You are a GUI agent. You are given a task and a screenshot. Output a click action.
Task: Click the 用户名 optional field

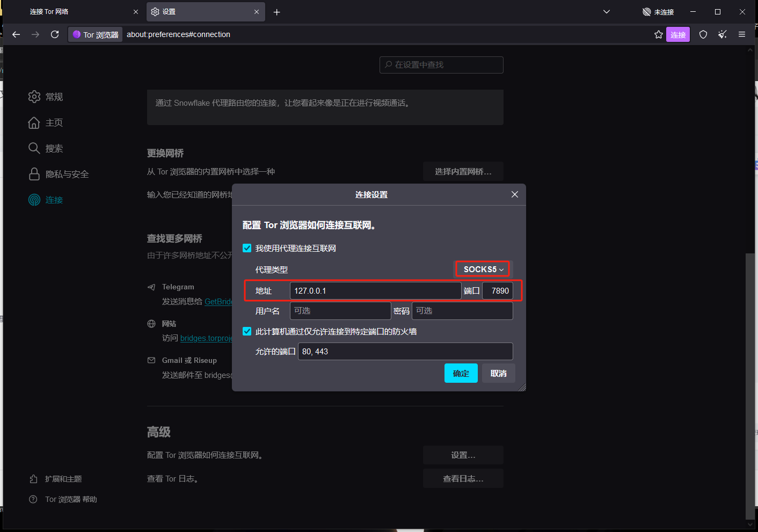(340, 311)
